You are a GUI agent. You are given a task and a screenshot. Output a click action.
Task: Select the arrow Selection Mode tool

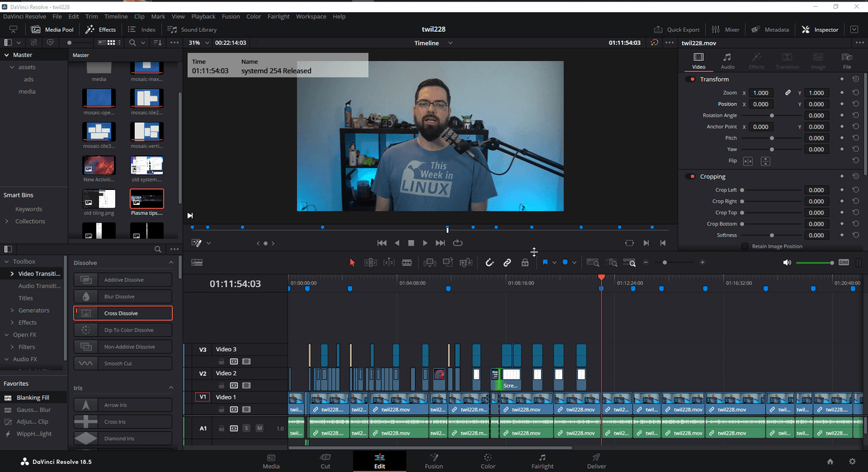coord(352,262)
